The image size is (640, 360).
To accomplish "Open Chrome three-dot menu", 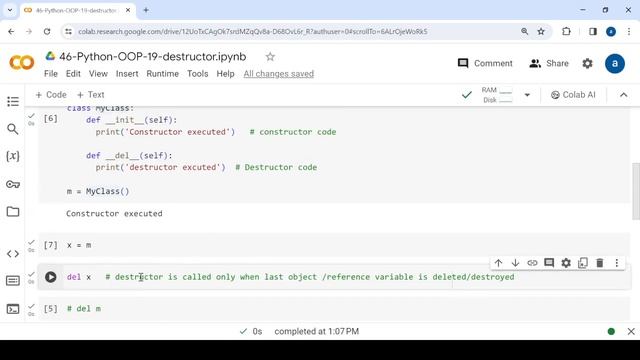I will 629,31.
